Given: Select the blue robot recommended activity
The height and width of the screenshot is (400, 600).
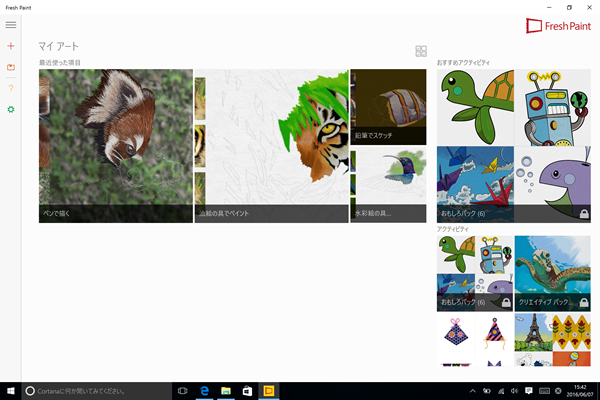Looking at the screenshot, I should click(x=552, y=107).
